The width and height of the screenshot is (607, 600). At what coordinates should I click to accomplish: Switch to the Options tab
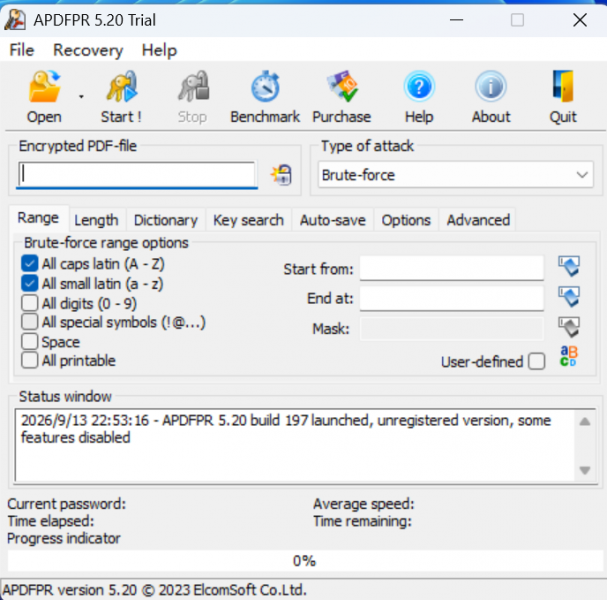[406, 220]
